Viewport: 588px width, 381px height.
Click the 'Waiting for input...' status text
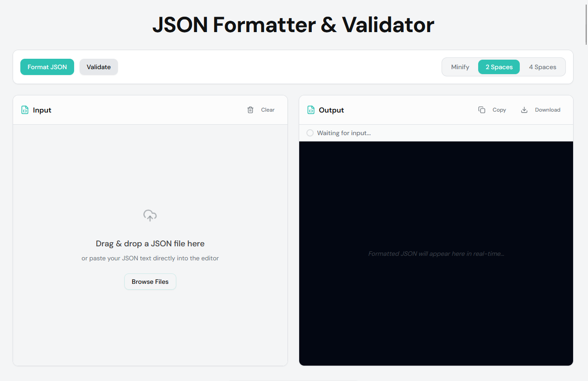tap(344, 133)
